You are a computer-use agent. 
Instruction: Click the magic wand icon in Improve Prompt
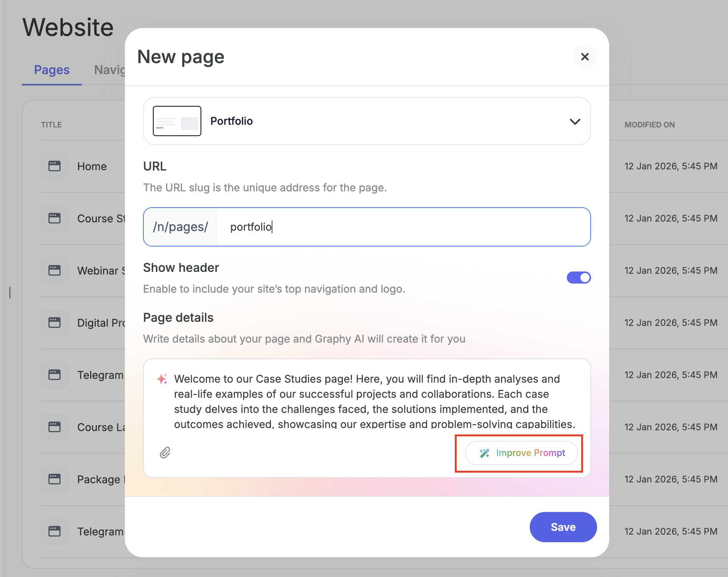coord(484,453)
